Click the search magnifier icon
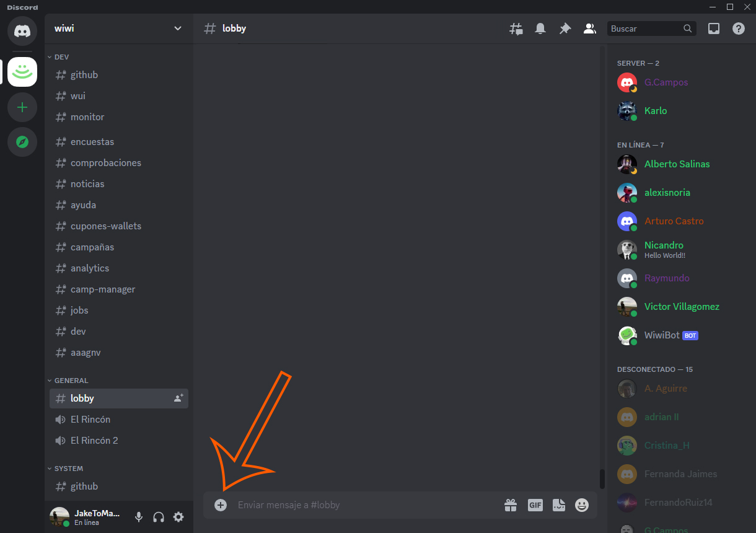This screenshot has height=533, width=756. 687,29
